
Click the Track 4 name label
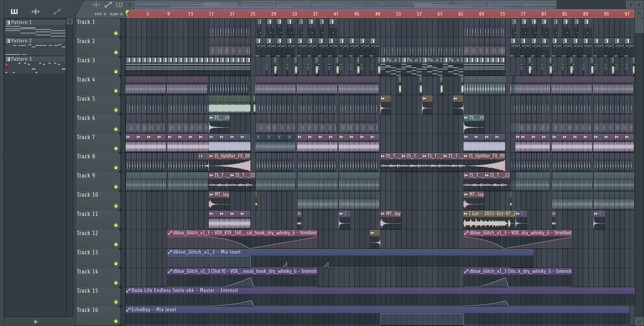86,80
